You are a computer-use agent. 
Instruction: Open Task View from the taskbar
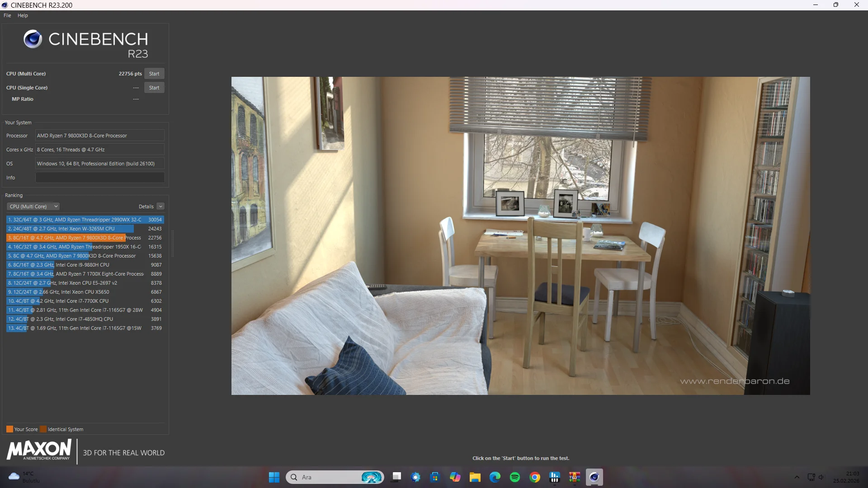click(x=396, y=477)
